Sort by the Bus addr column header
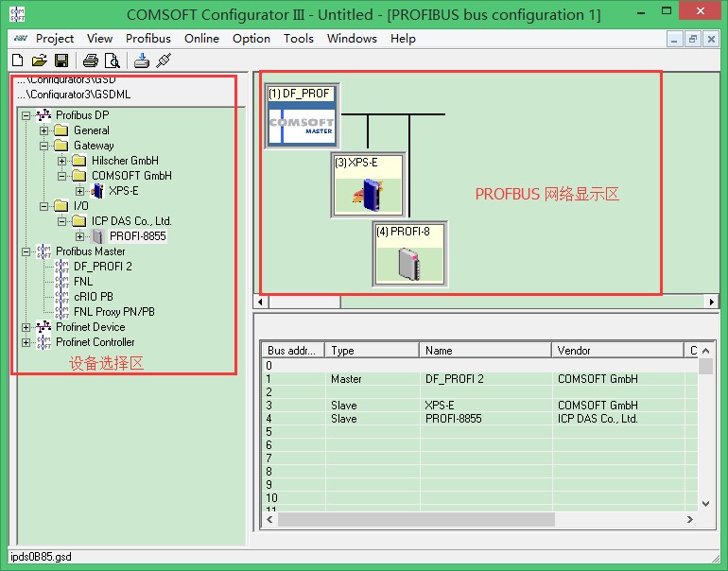 293,351
